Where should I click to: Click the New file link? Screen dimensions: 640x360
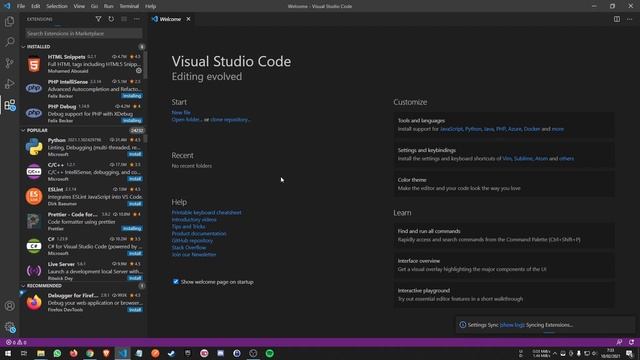tap(181, 112)
